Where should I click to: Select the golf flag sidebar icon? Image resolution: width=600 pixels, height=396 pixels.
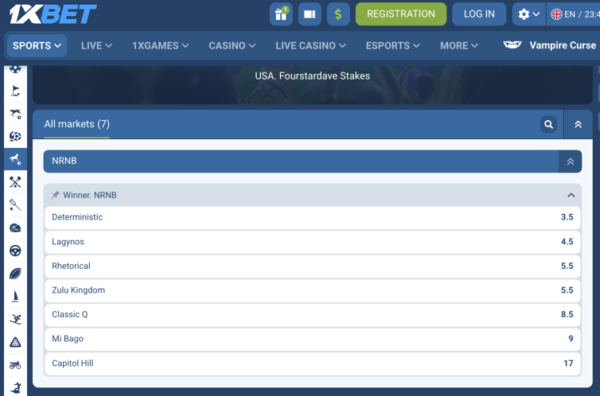(x=15, y=91)
